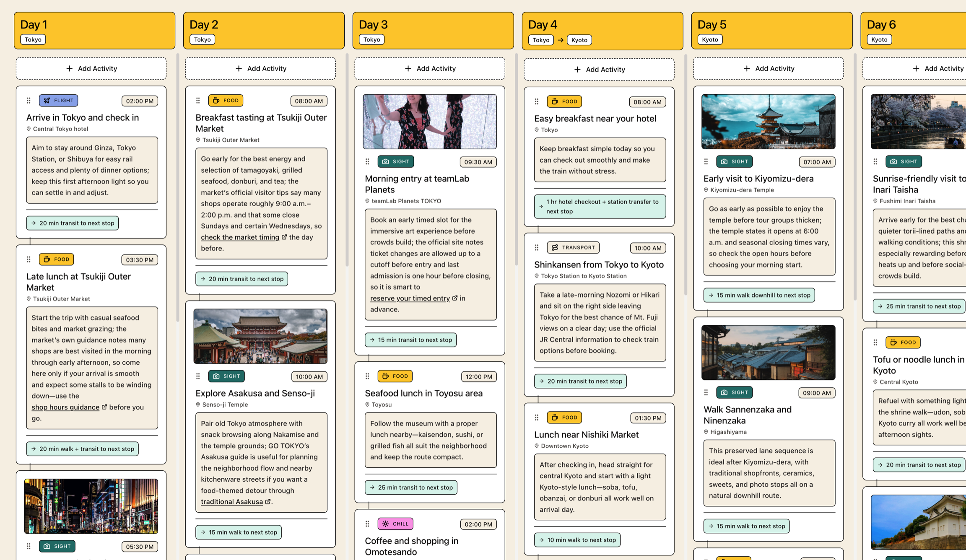966x560 pixels.
Task: Click drag handle on Kiyomizu-dera card
Action: point(706,162)
